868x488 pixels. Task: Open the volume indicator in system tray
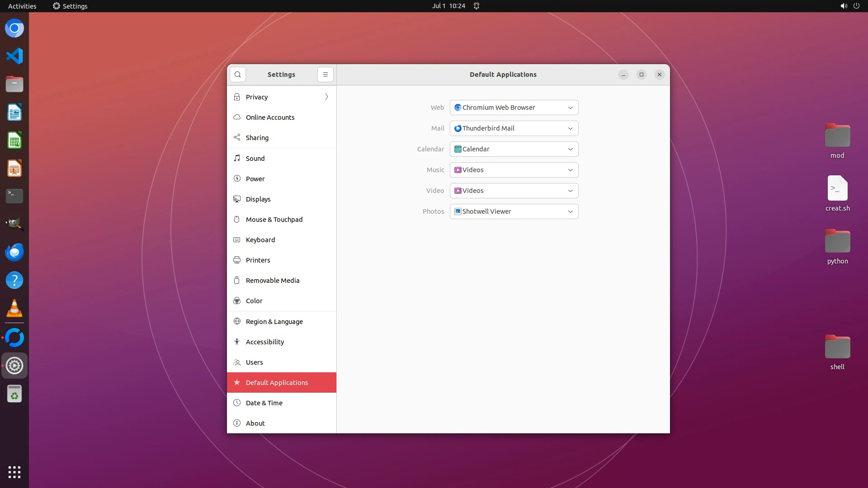(x=844, y=6)
